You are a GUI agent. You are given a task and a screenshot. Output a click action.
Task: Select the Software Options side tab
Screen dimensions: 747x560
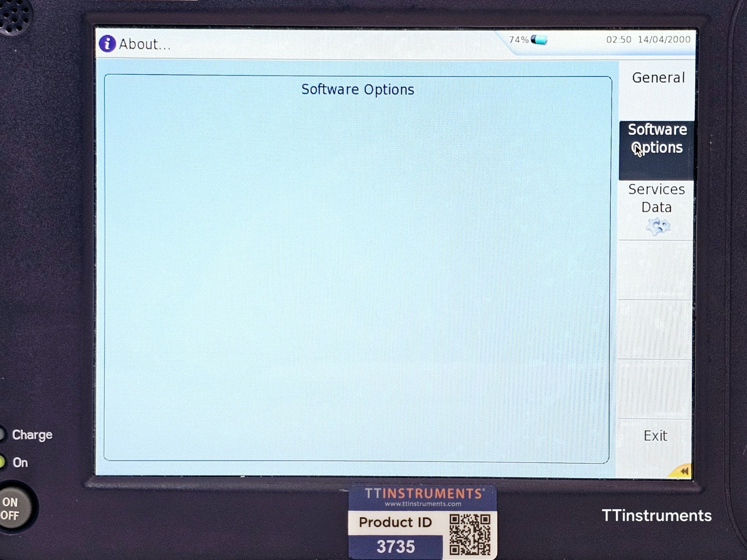tap(657, 151)
